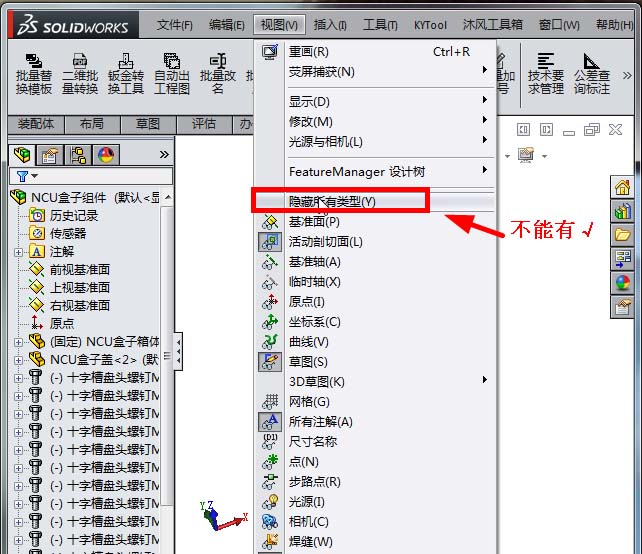Screen dimensions: 642x554
Task: Select the FeatureManager design tree tab icon
Action: (22, 155)
